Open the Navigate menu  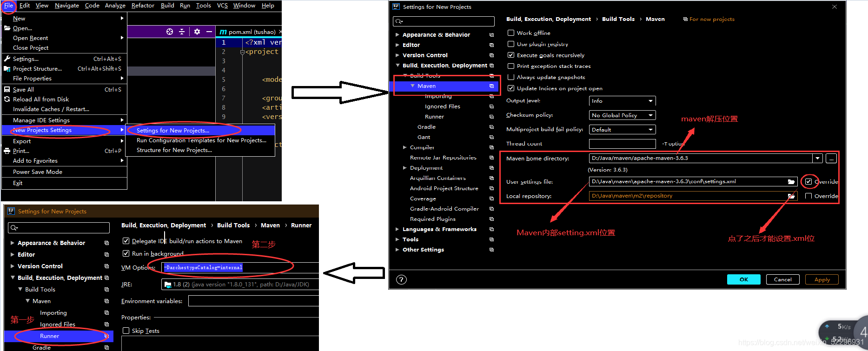[x=67, y=6]
